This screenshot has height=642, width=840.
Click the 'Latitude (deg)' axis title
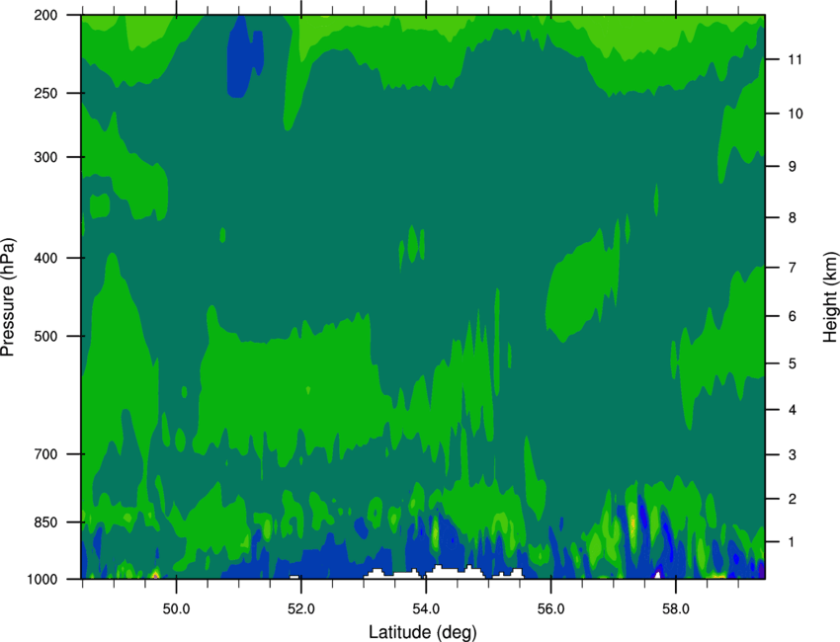point(422,632)
